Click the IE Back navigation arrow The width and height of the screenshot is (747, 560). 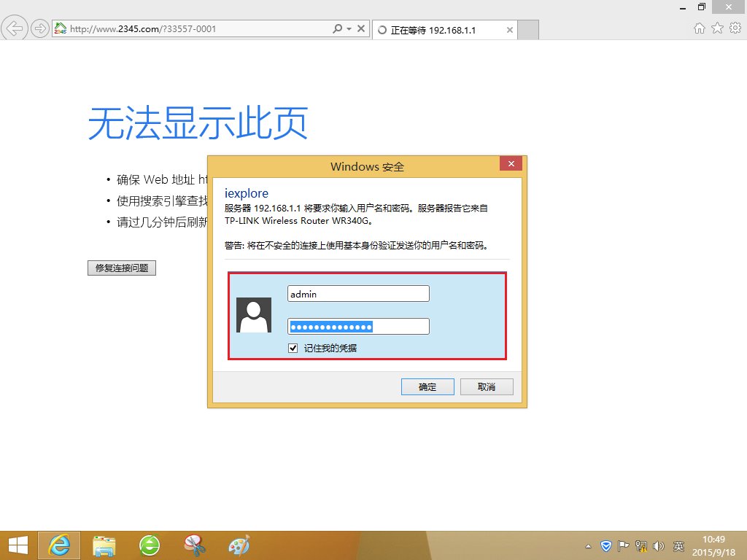click(x=15, y=29)
